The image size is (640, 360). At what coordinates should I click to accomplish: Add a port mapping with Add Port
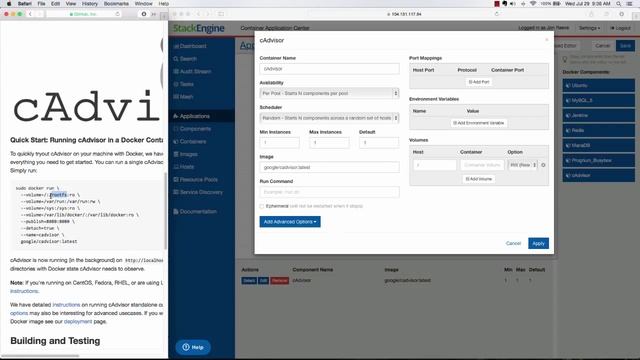point(479,82)
